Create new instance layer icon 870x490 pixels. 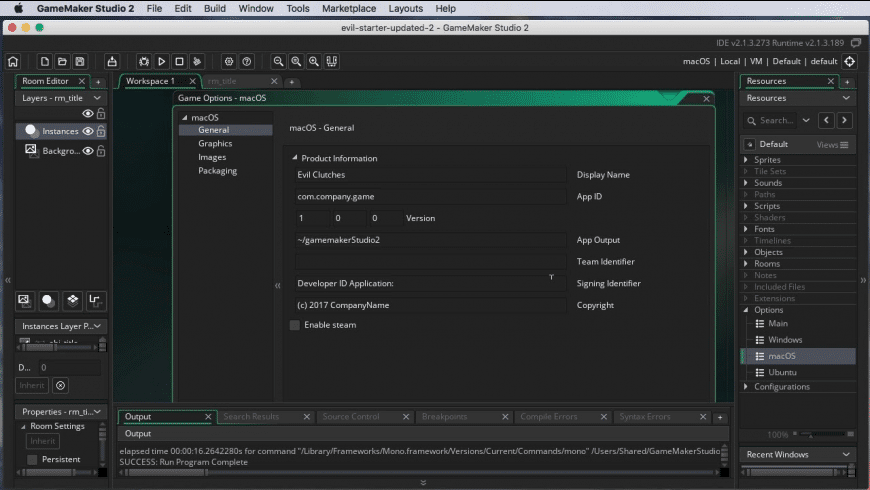[48, 301]
